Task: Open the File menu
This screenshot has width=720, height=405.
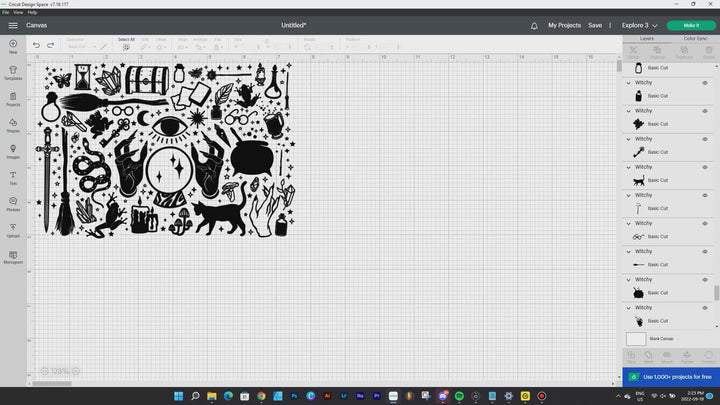Action: coord(6,12)
